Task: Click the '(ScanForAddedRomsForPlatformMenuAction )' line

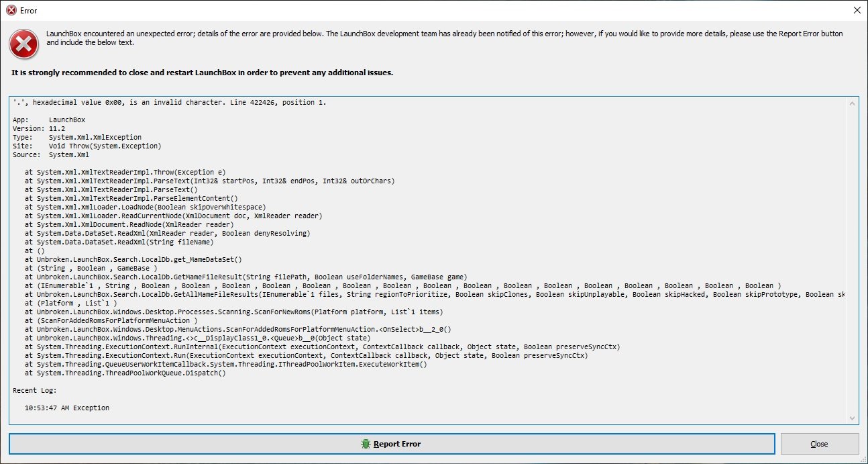Action: coord(111,320)
